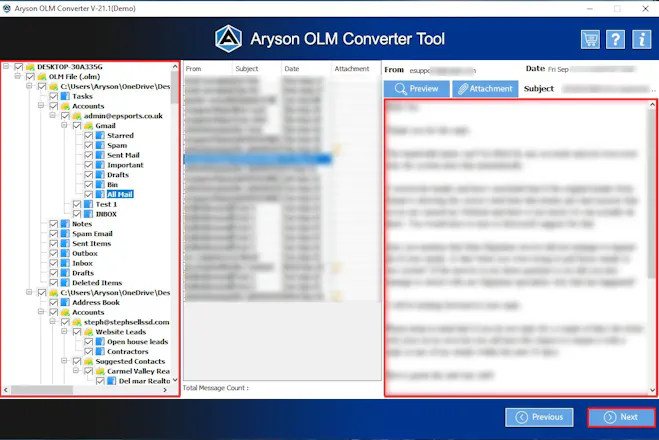Click the Sent Mail folder icon

[100, 155]
